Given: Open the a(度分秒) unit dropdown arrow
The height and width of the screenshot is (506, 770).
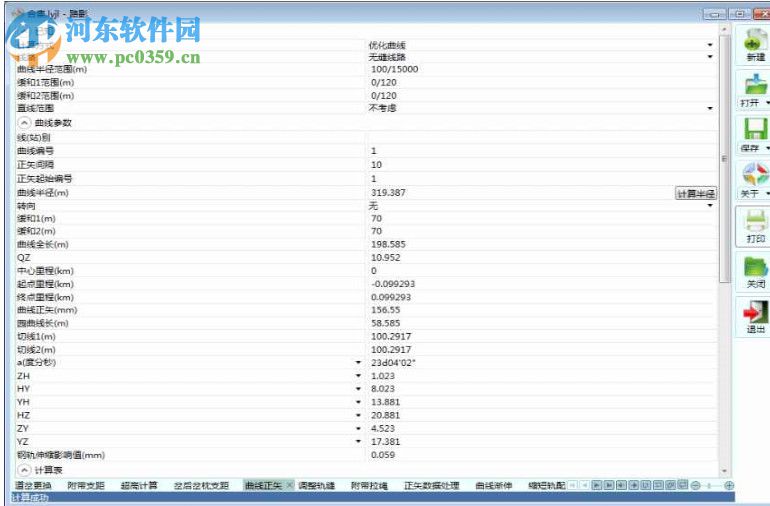Looking at the screenshot, I should 358,363.
